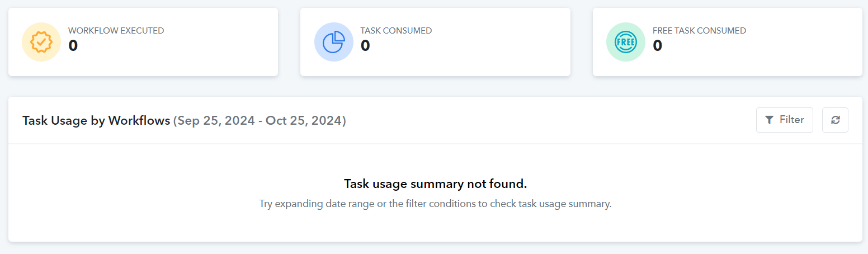Click the Workflow Executed badge icon
Image resolution: width=868 pixels, height=254 pixels.
[41, 42]
